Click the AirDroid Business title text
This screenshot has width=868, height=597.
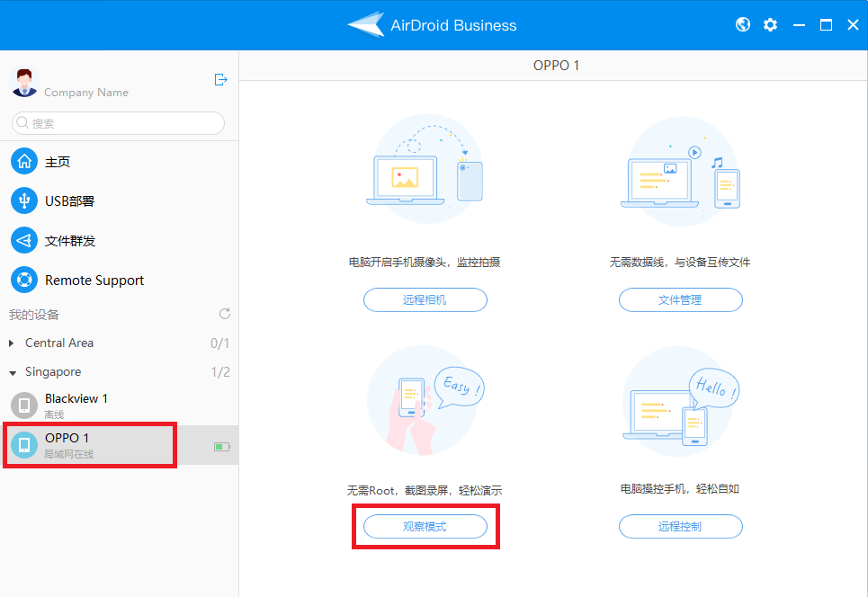point(453,25)
